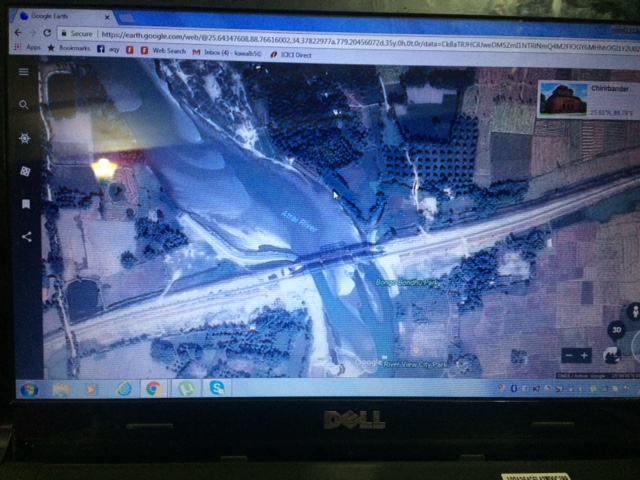Zoom in with the plus button
This screenshot has height=480, width=640.
[584, 356]
